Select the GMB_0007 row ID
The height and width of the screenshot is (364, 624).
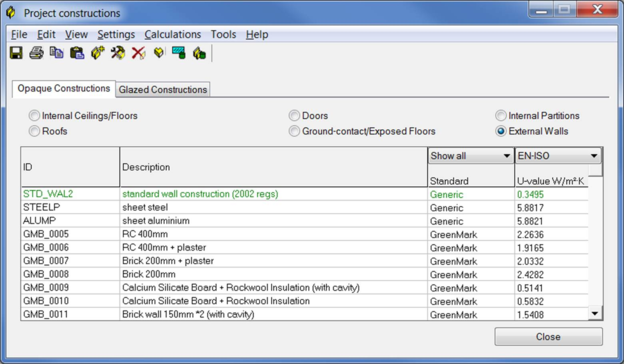tap(46, 261)
